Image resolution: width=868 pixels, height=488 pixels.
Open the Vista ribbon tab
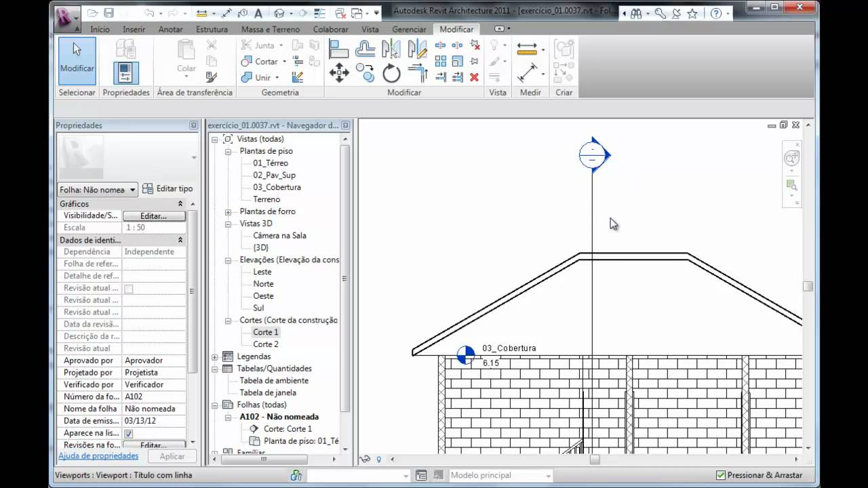click(370, 29)
